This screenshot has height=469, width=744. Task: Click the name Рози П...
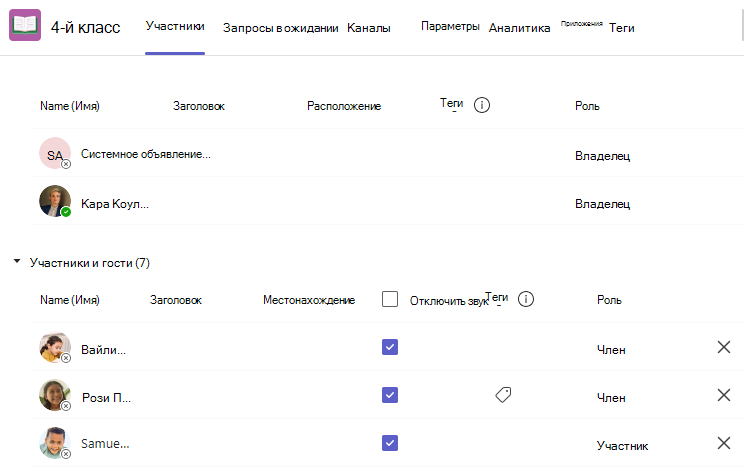[106, 398]
